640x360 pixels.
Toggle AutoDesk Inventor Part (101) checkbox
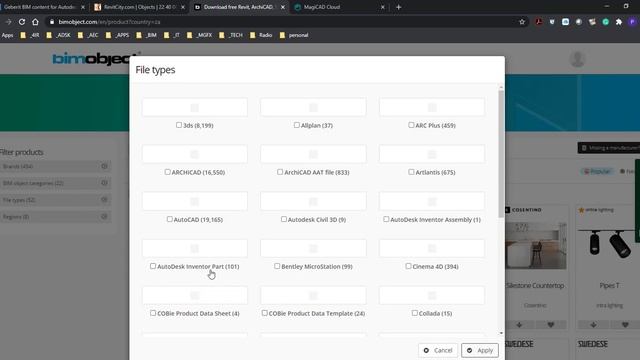pos(153,266)
